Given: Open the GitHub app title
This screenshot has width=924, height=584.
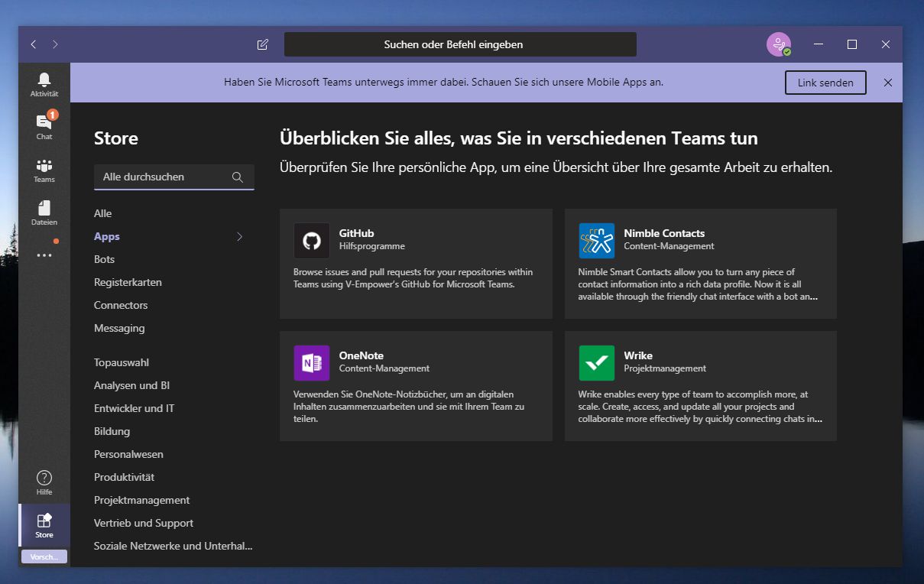Looking at the screenshot, I should point(357,233).
